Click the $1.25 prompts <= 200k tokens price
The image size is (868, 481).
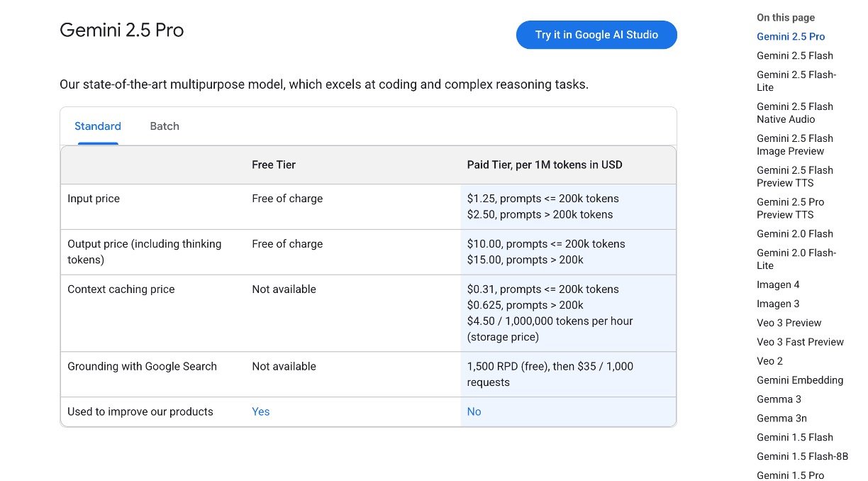pyautogui.click(x=542, y=199)
